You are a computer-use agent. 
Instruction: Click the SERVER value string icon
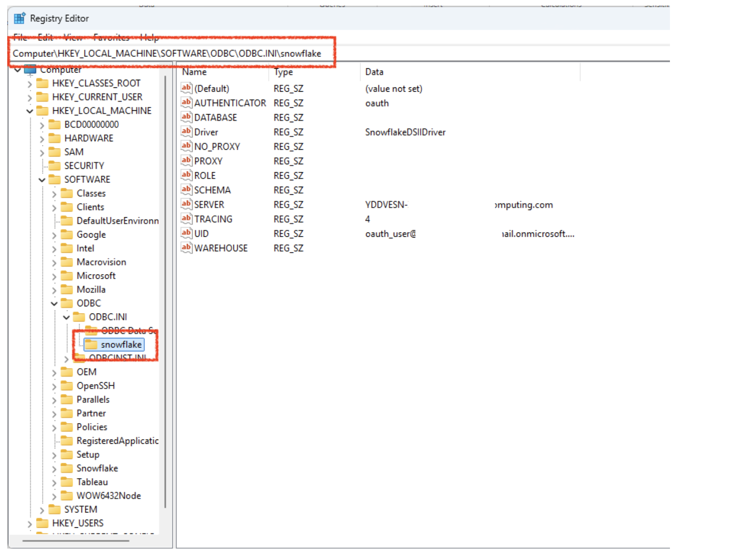coord(186,204)
